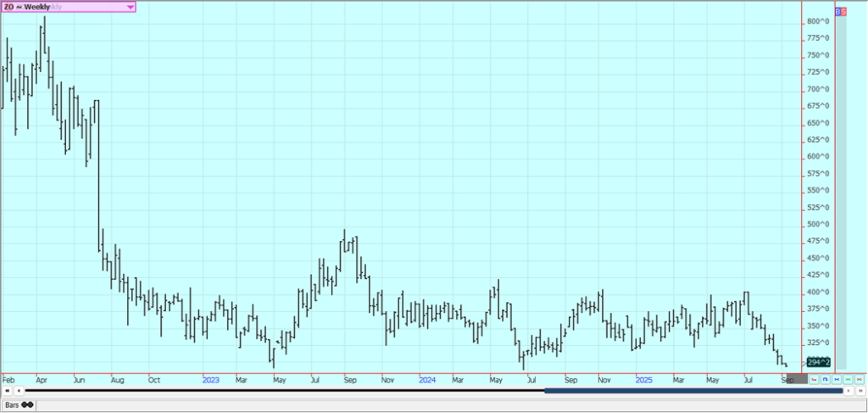The height and width of the screenshot is (413, 868).
Task: Click the blue compress horizontal scale icon
Action: tap(837, 379)
